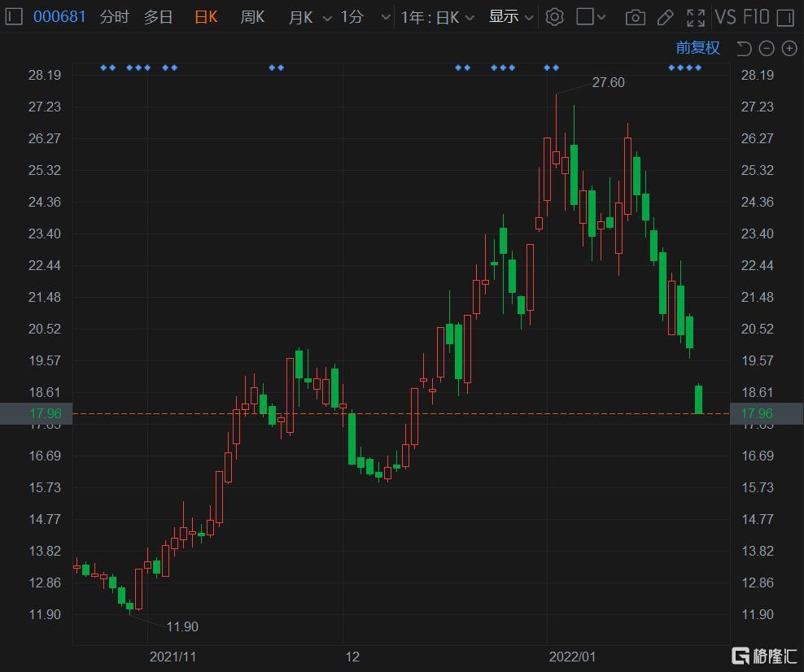Screen dimensions: 804x672
Task: Expand dropdown arrow next to 1分
Action: tap(386, 17)
